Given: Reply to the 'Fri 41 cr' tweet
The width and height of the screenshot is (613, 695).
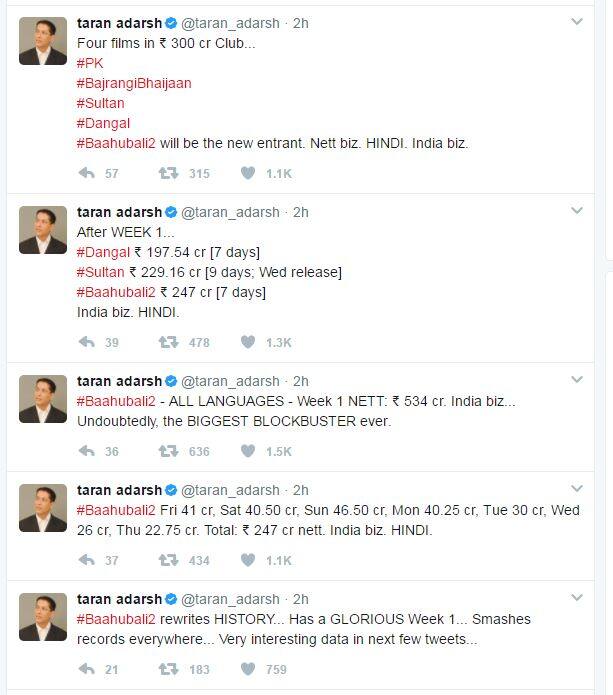Looking at the screenshot, I should tap(87, 560).
